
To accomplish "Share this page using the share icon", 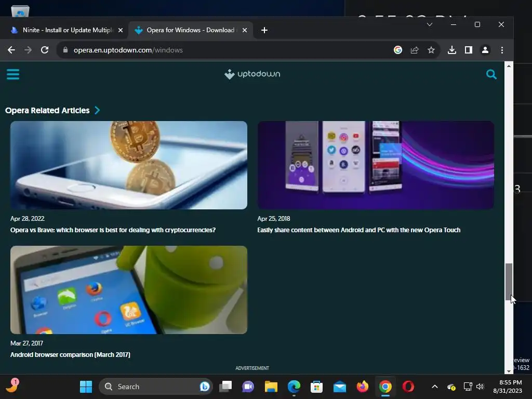I will click(414, 50).
